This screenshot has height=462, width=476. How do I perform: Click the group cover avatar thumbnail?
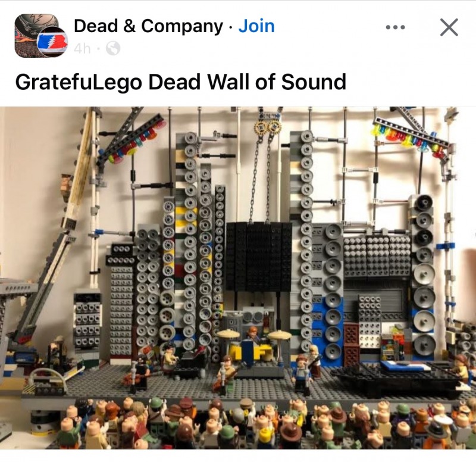pyautogui.click(x=36, y=32)
